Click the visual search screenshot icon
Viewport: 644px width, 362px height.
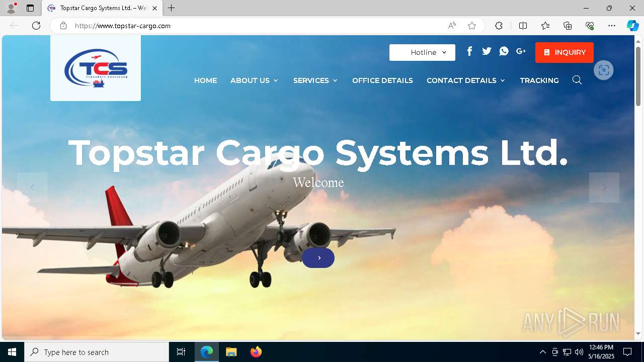pos(604,70)
